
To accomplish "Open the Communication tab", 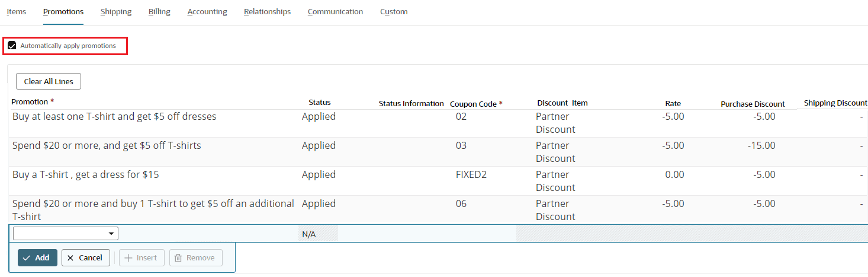I will [x=335, y=11].
